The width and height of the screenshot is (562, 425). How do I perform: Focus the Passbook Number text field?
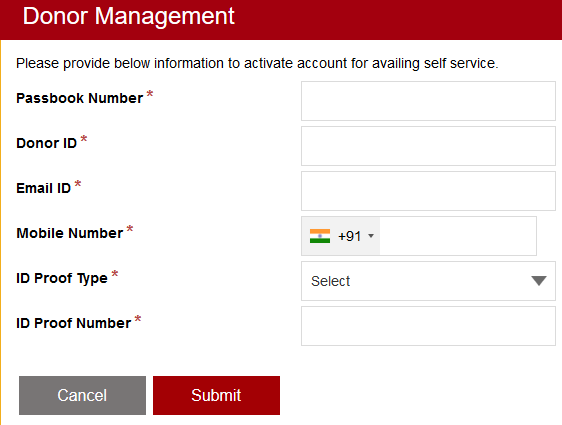coord(428,101)
